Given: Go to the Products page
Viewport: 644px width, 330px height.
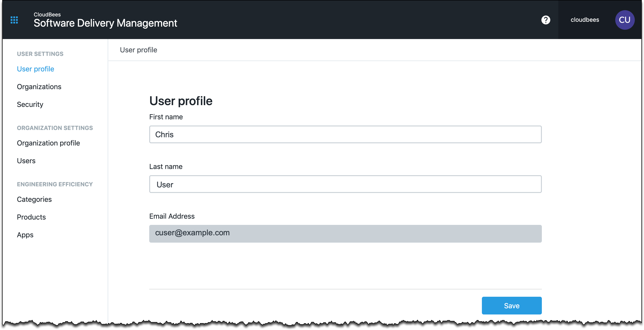Looking at the screenshot, I should [x=31, y=217].
